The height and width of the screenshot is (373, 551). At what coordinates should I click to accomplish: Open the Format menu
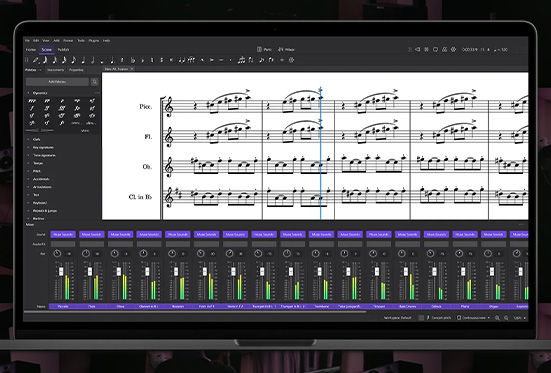[68, 41]
